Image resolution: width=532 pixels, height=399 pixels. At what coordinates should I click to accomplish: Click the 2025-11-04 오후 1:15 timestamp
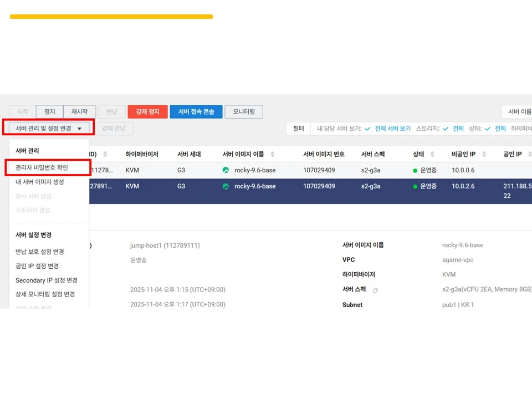click(178, 290)
